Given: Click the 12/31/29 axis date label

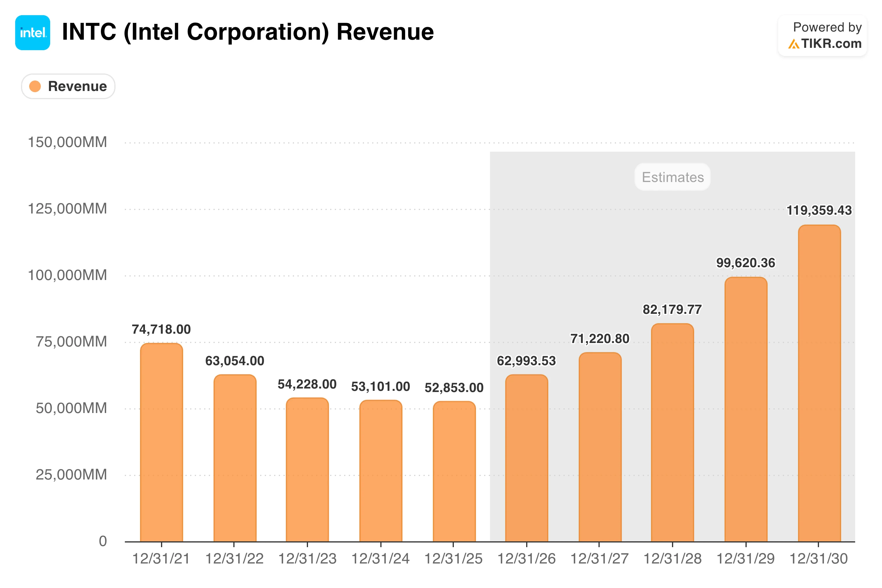Looking at the screenshot, I should coord(746,559).
